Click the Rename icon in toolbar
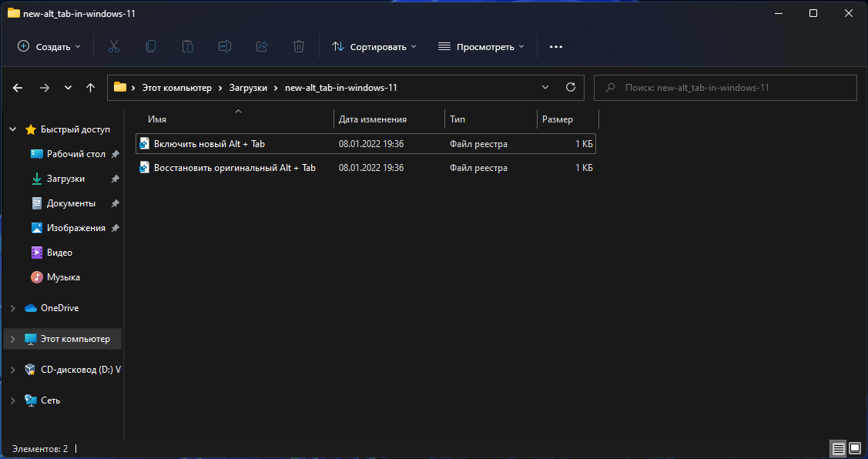 coord(225,46)
